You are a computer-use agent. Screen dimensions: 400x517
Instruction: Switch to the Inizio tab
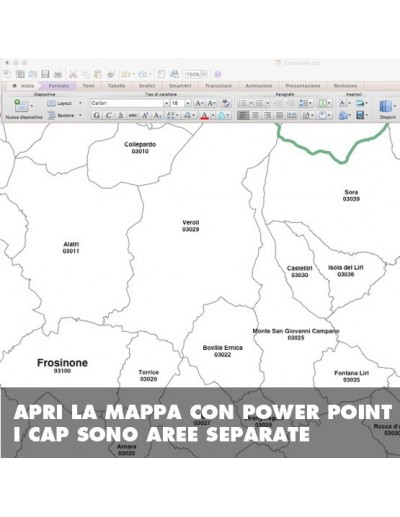24,86
